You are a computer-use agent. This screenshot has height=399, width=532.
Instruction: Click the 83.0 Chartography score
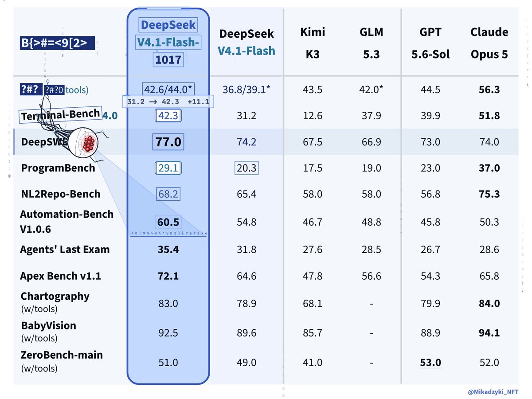coord(168,304)
